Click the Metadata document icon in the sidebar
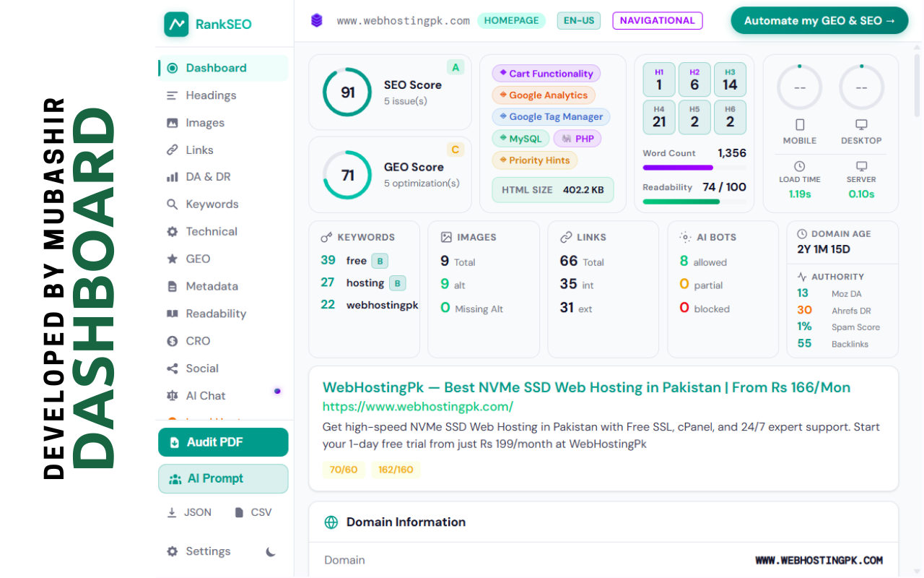The height and width of the screenshot is (578, 924). pos(172,286)
